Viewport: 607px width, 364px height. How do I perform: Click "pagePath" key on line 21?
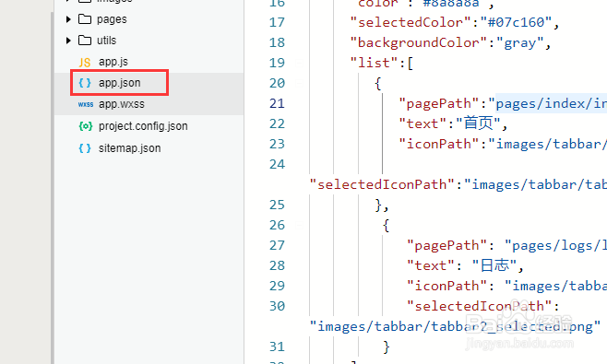439,103
